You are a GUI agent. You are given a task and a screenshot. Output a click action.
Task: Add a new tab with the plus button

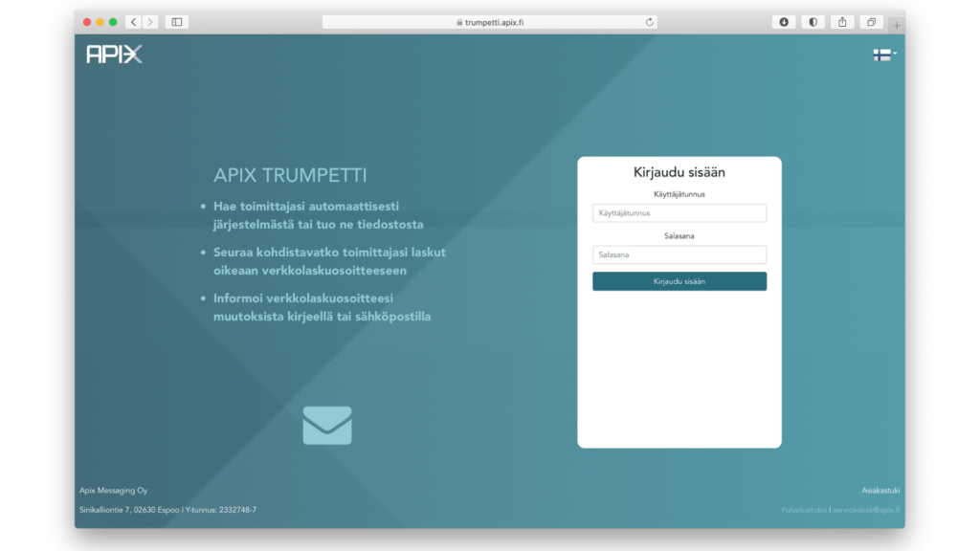(897, 26)
